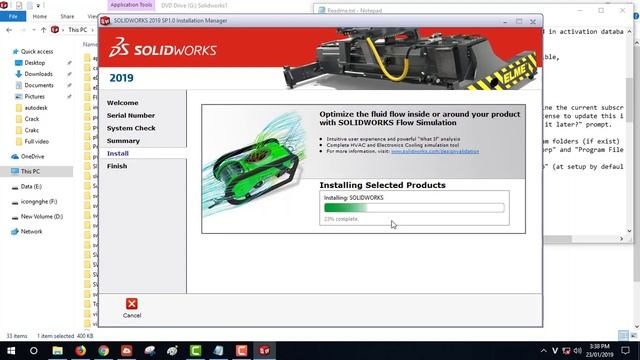
Task: Launch Chrome from taskbar
Action: (x=103, y=351)
